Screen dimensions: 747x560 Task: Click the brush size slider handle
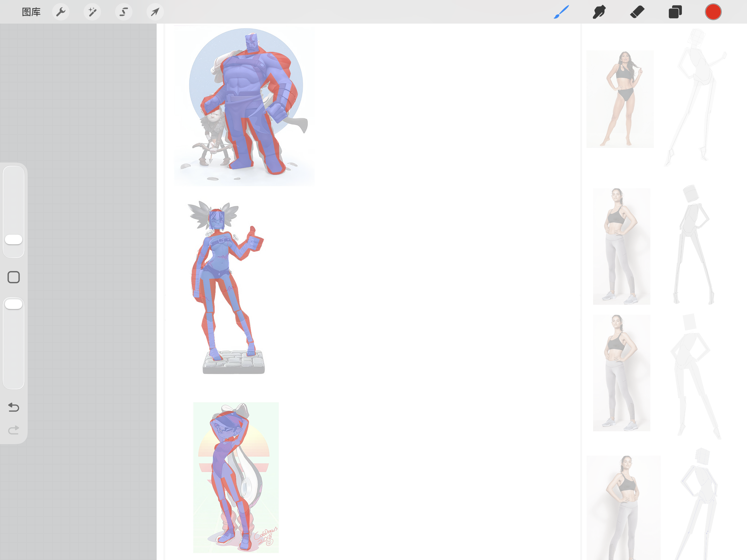[x=14, y=239]
